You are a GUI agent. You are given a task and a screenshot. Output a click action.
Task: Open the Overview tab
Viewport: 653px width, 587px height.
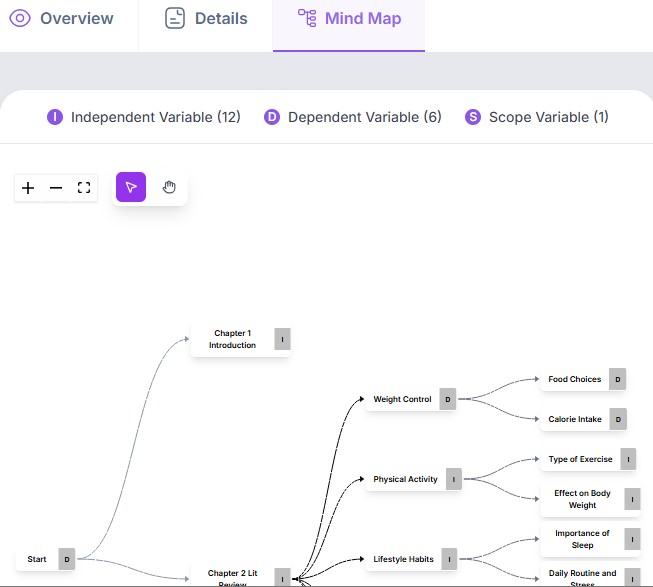click(x=62, y=19)
